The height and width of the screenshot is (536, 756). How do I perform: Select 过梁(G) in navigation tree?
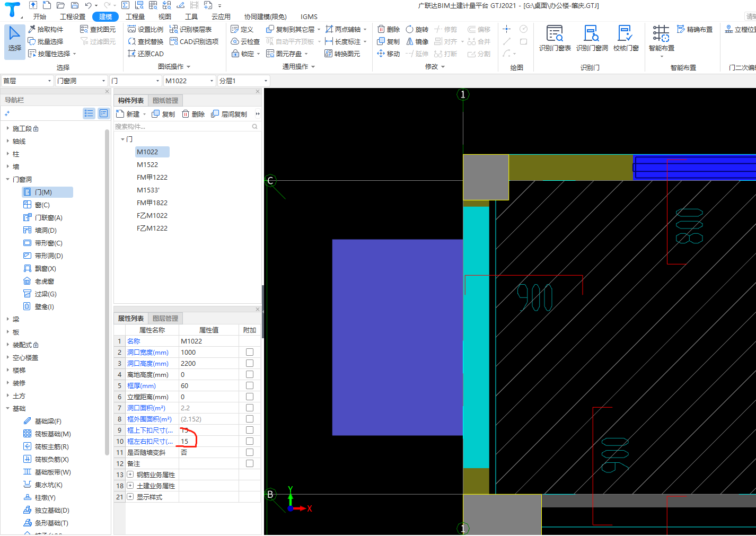click(40, 294)
